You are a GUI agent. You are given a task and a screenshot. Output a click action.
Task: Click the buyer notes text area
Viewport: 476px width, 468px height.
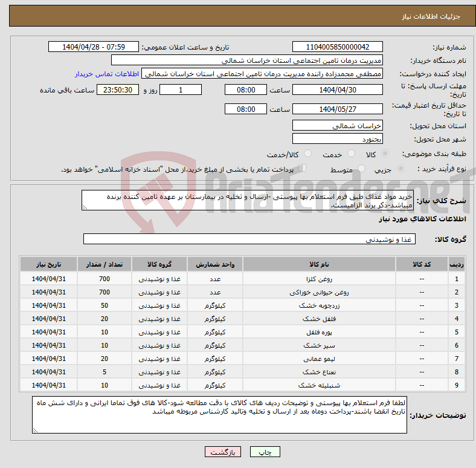[219, 415]
